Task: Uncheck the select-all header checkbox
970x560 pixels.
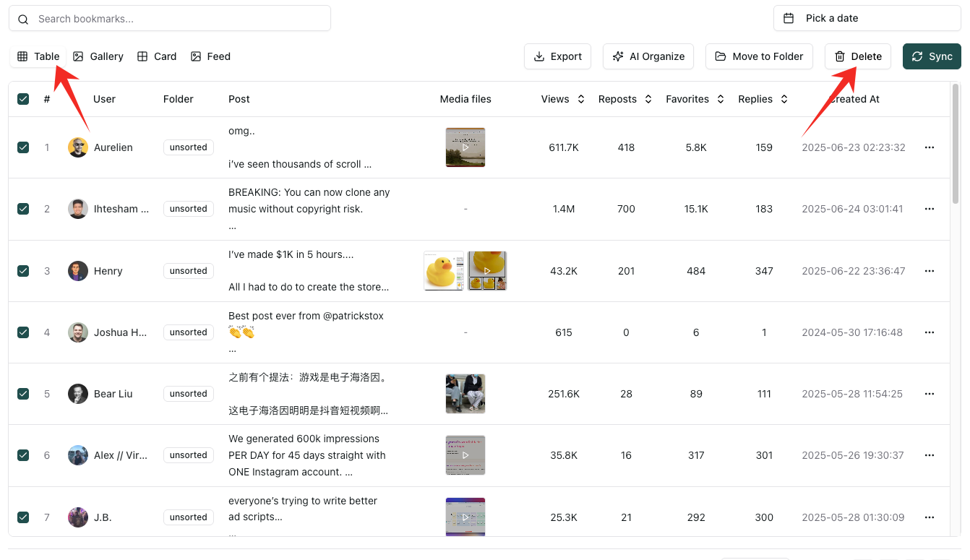Action: click(x=23, y=99)
